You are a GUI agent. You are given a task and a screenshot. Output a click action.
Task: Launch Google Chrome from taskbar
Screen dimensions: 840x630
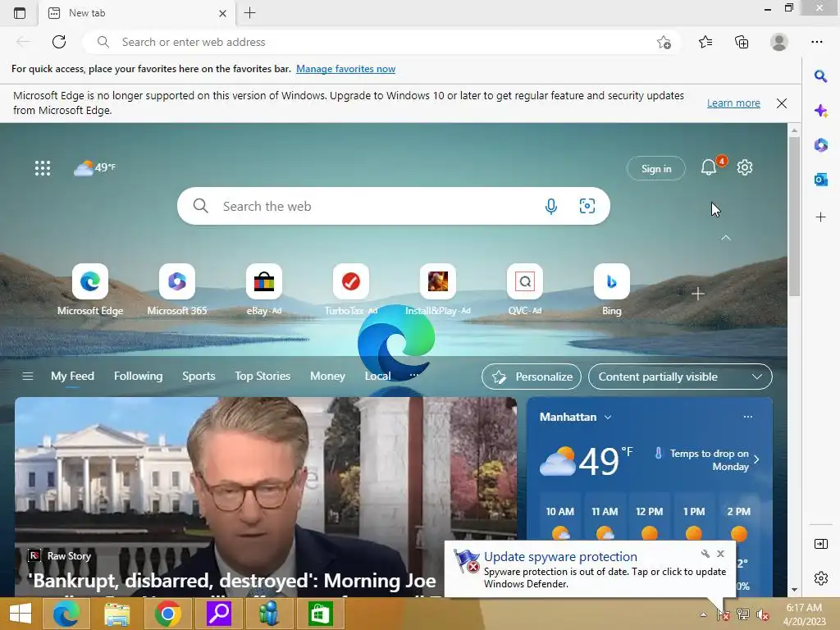[167, 614]
